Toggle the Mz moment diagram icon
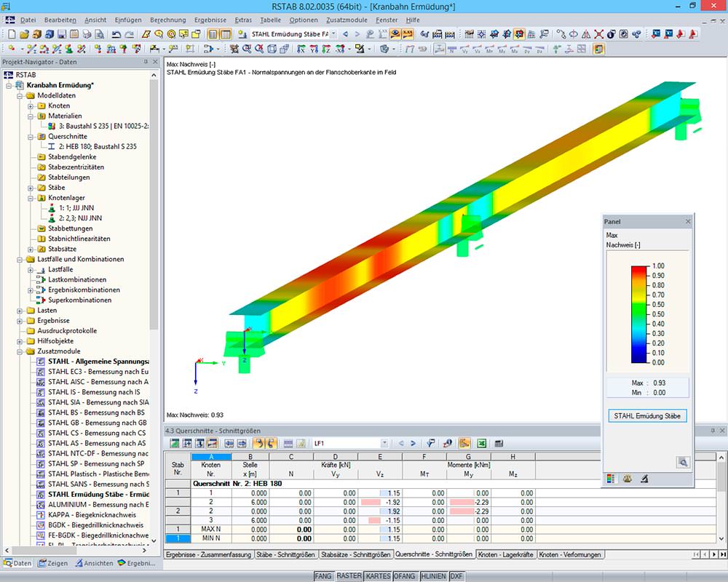 point(515,49)
